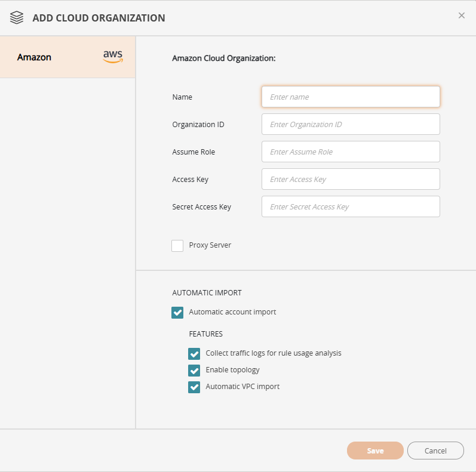
Task: Click the 'ADD CLOUD ORGANIZATION' dialog title
Action: tap(99, 18)
